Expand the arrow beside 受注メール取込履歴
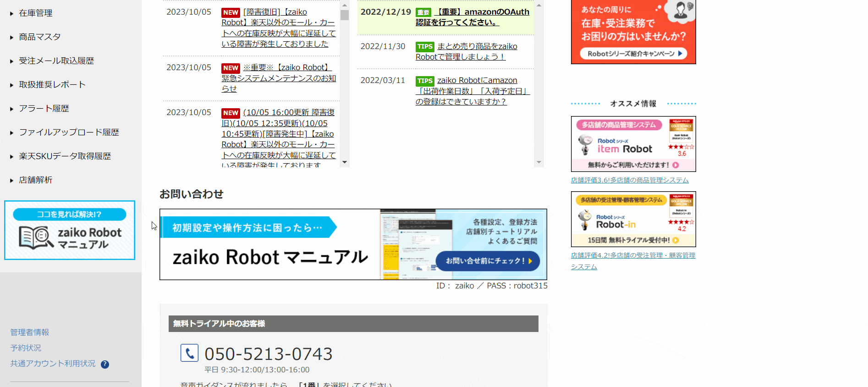The image size is (868, 387). [x=12, y=61]
